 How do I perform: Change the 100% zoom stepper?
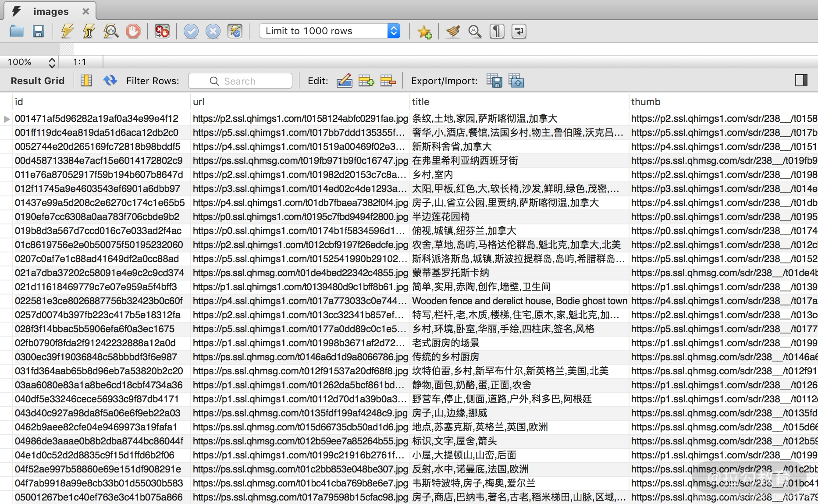click(x=52, y=62)
